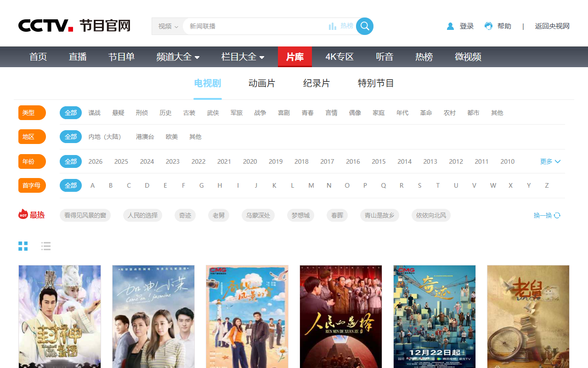This screenshot has width=588, height=368.
Task: Open the 首页 navigation item
Action: coord(38,57)
